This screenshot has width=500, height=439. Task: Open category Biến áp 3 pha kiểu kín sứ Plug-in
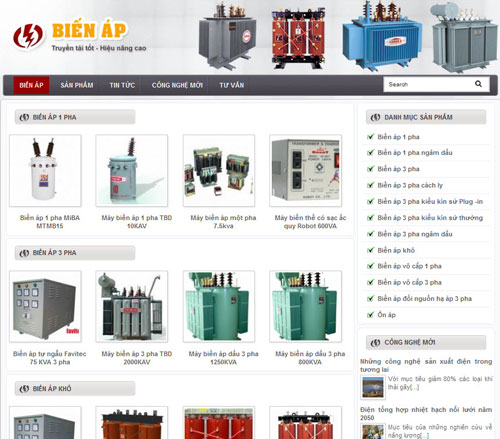430,202
